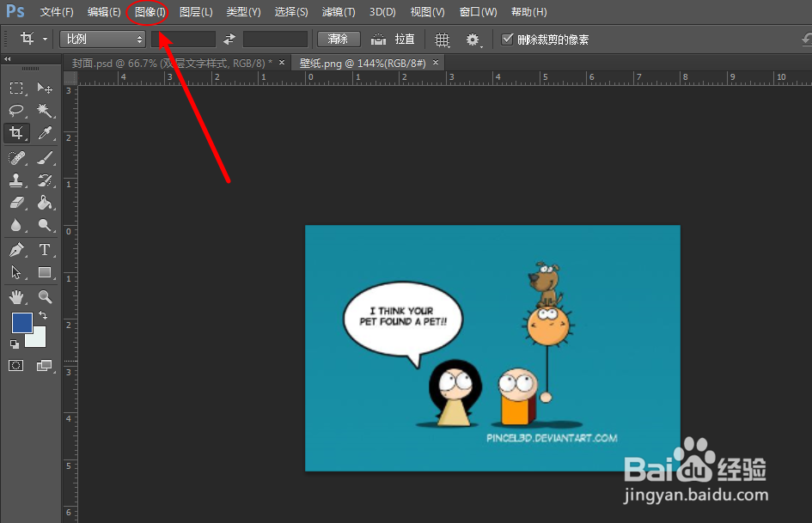This screenshot has height=523, width=812.
Task: Open the 文件(F) menu
Action: coord(57,11)
